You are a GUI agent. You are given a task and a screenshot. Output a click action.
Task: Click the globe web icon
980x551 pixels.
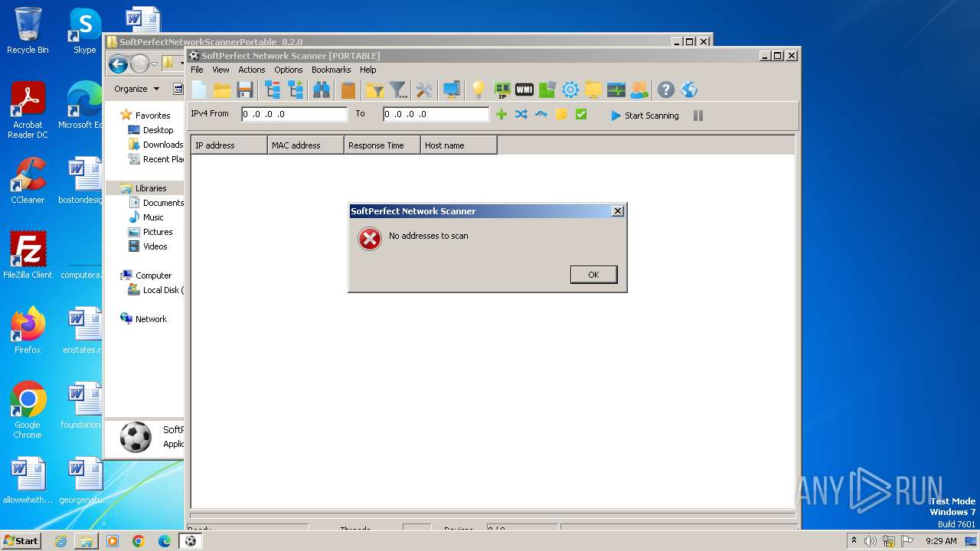coord(689,90)
